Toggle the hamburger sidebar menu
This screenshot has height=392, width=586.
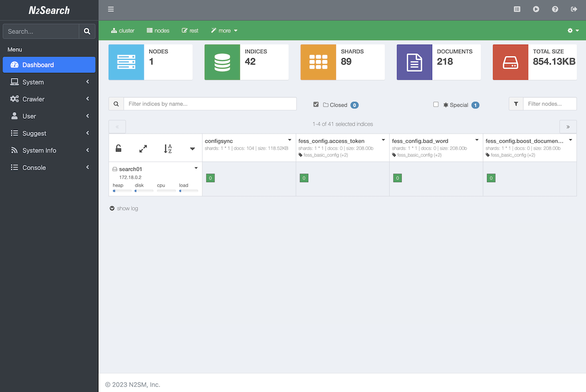111,10
